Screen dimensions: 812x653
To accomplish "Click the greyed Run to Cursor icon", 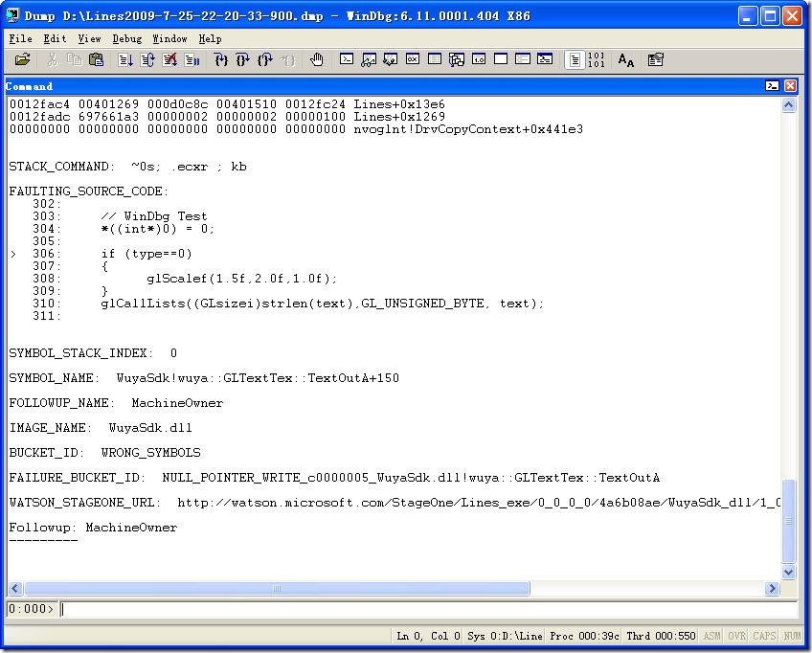I will point(287,59).
